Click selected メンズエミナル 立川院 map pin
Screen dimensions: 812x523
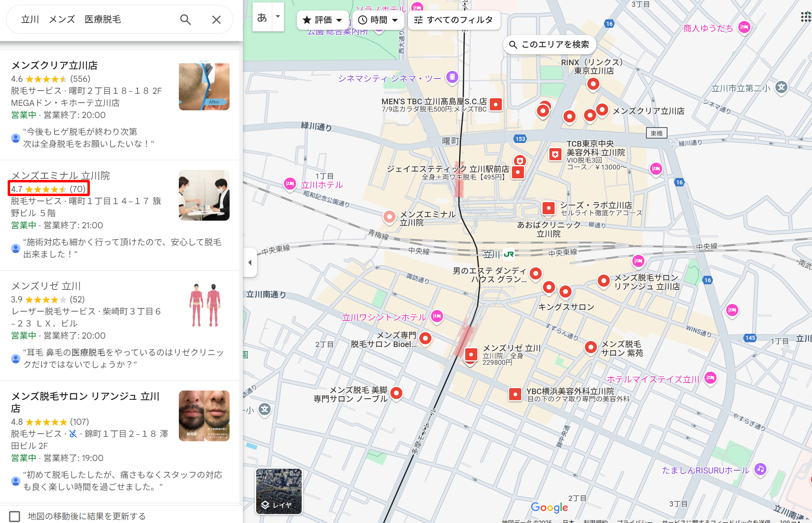pos(389,217)
